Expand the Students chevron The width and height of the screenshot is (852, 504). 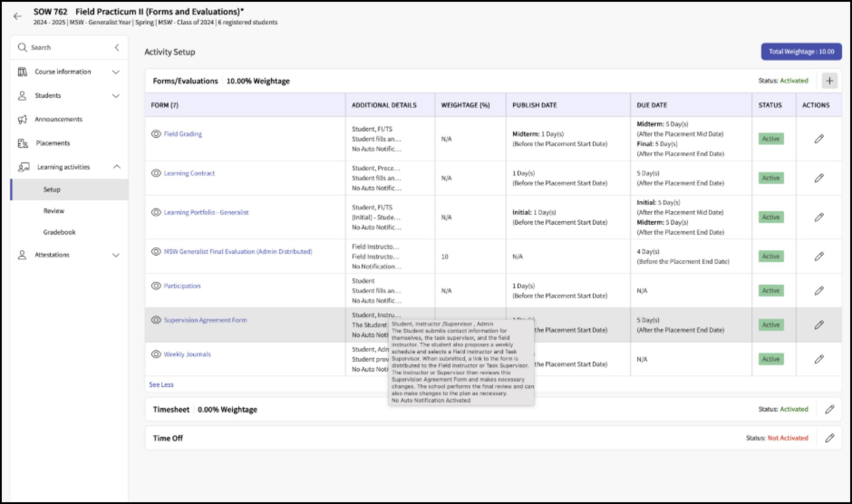[116, 96]
